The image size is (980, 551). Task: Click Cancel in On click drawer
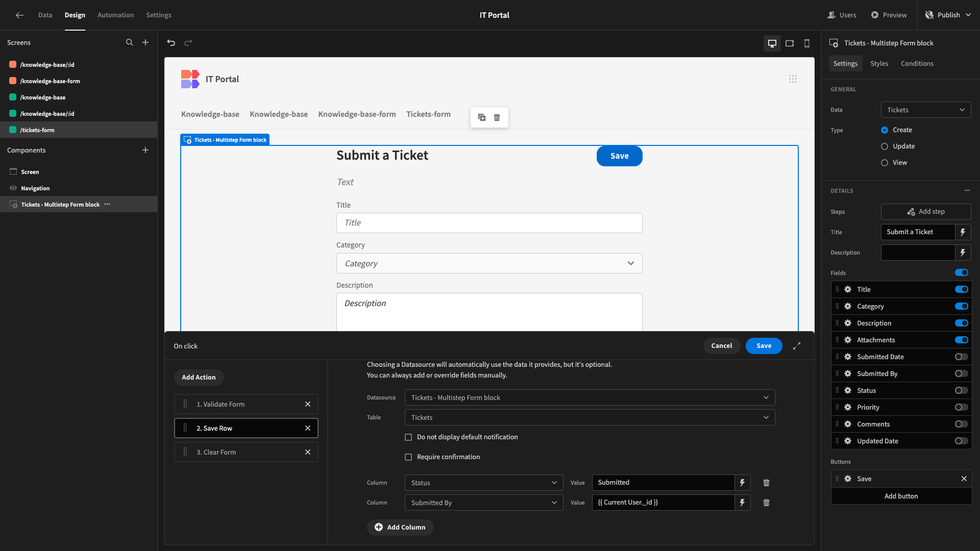pos(722,346)
